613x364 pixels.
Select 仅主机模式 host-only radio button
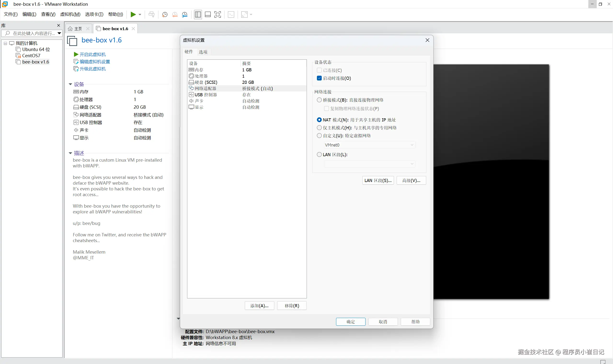319,128
